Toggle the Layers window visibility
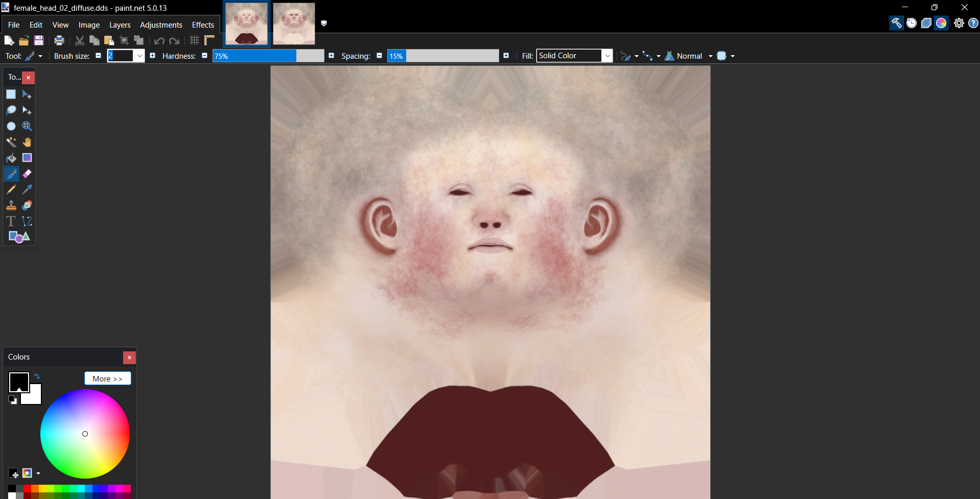980x499 pixels. tap(926, 23)
